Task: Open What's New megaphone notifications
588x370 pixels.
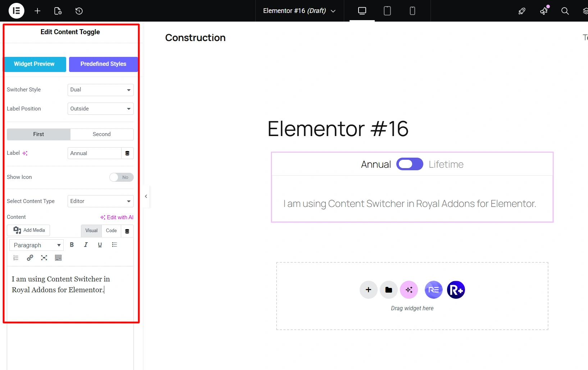Action: (x=544, y=11)
